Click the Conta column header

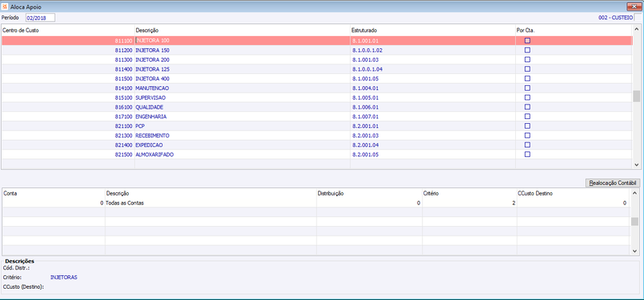point(53,193)
